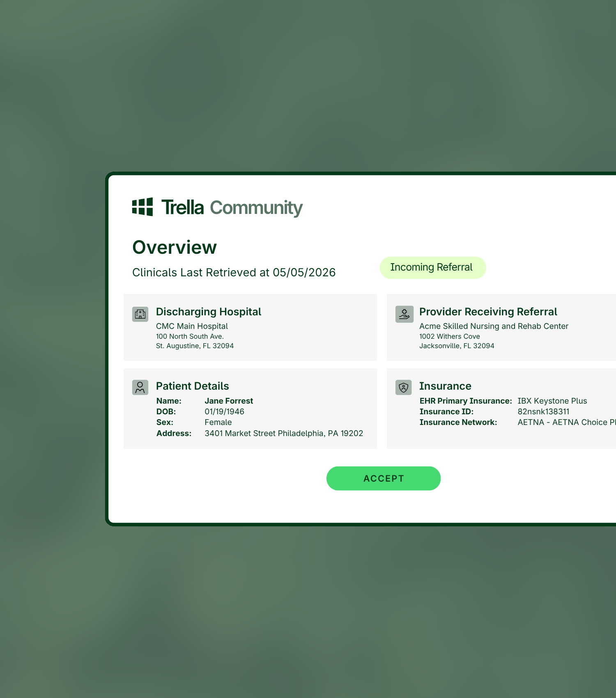Click the Provider Receiving Referral hand icon
The image size is (616, 698).
[404, 314]
